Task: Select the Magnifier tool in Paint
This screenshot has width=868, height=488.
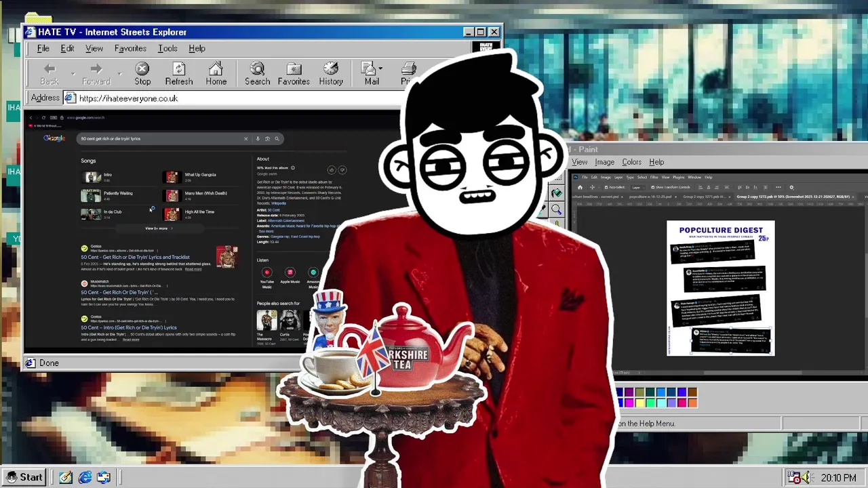Action: 557,210
